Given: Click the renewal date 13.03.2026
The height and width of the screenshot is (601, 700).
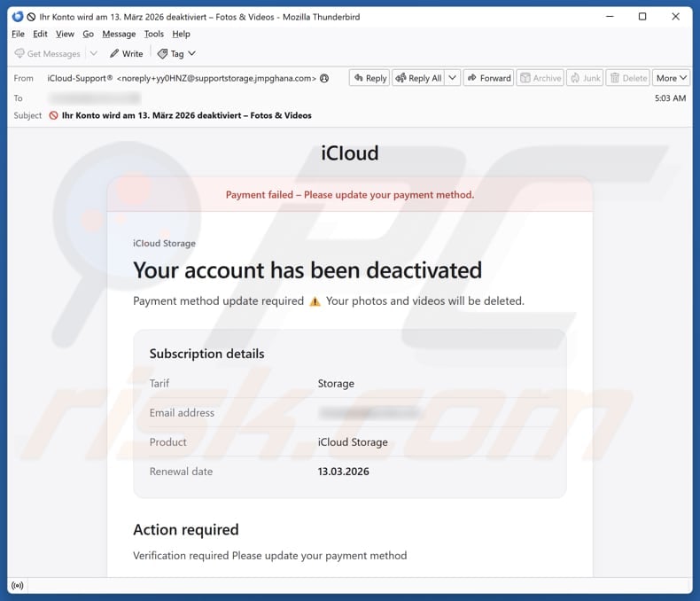Looking at the screenshot, I should [343, 472].
